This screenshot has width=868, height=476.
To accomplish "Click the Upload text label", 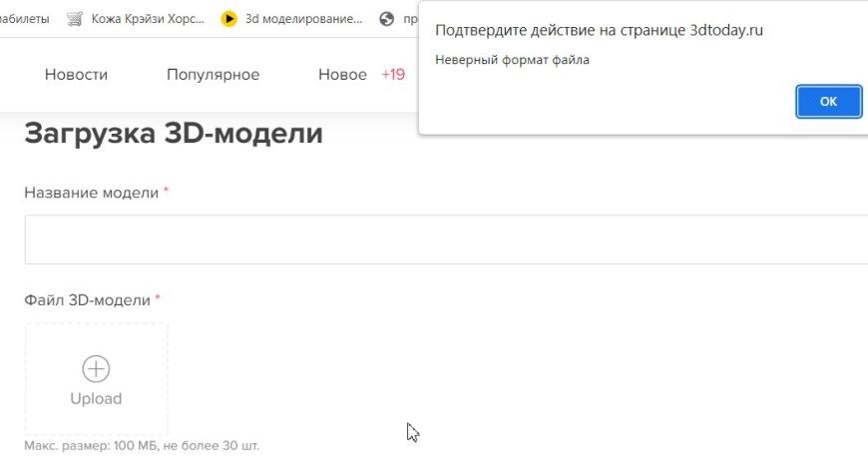I will 96,398.
